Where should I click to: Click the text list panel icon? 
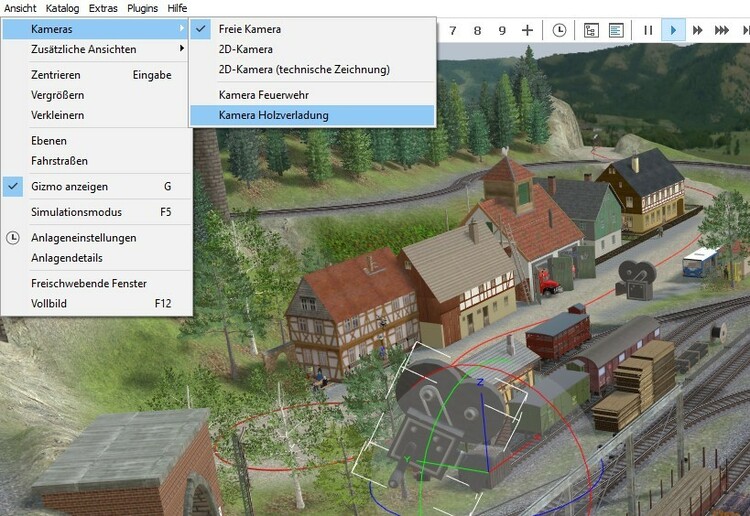coord(616,30)
